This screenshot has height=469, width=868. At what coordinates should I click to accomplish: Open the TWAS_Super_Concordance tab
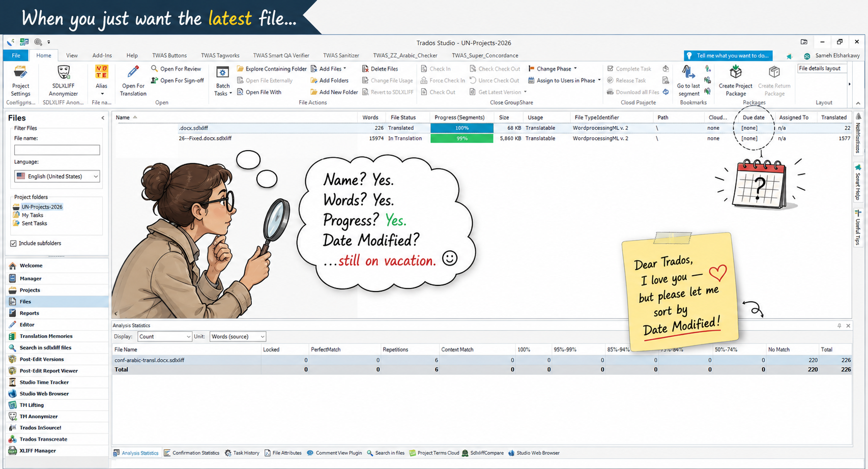point(485,55)
